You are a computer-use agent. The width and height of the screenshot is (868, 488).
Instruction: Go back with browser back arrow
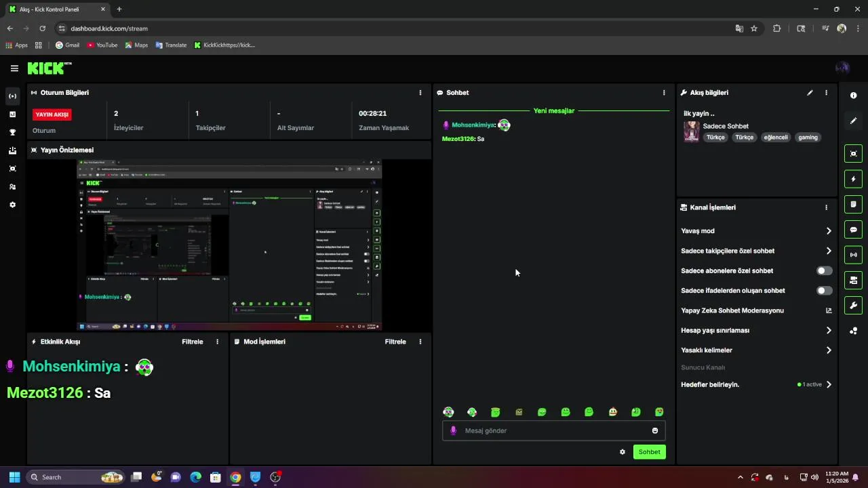click(9, 28)
